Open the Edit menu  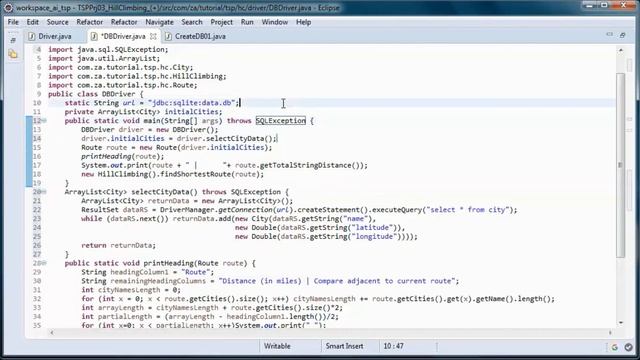(x=32, y=22)
